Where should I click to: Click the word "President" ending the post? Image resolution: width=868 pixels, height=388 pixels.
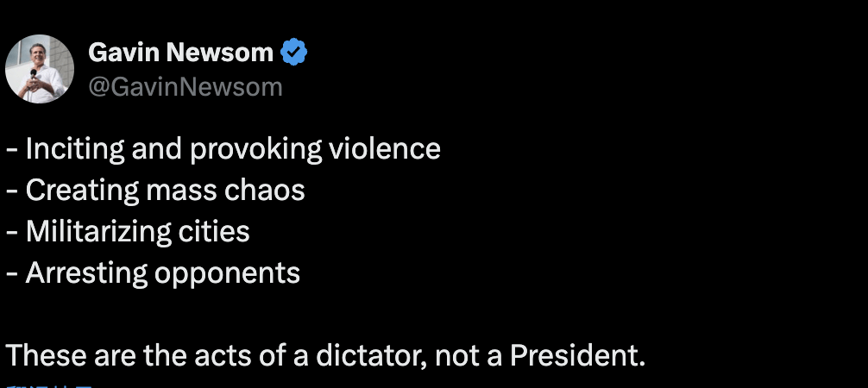pyautogui.click(x=576, y=355)
